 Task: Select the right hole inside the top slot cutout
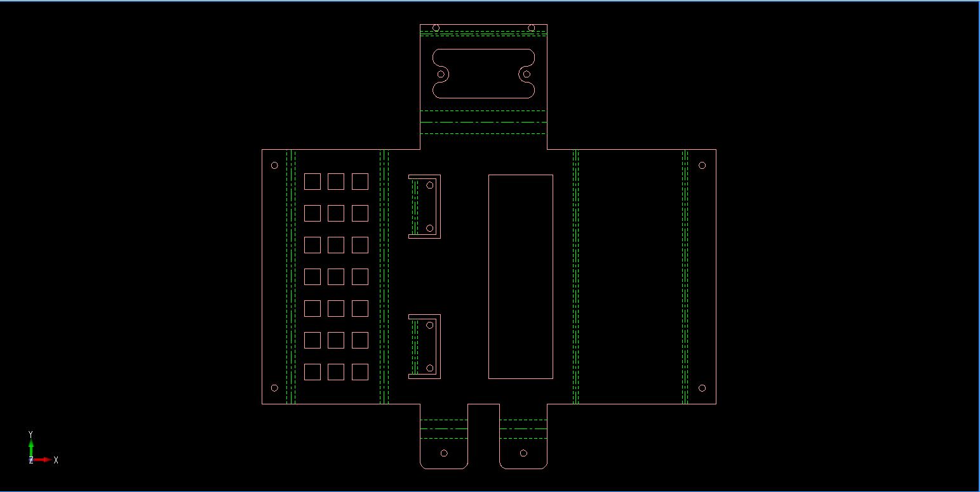click(526, 74)
